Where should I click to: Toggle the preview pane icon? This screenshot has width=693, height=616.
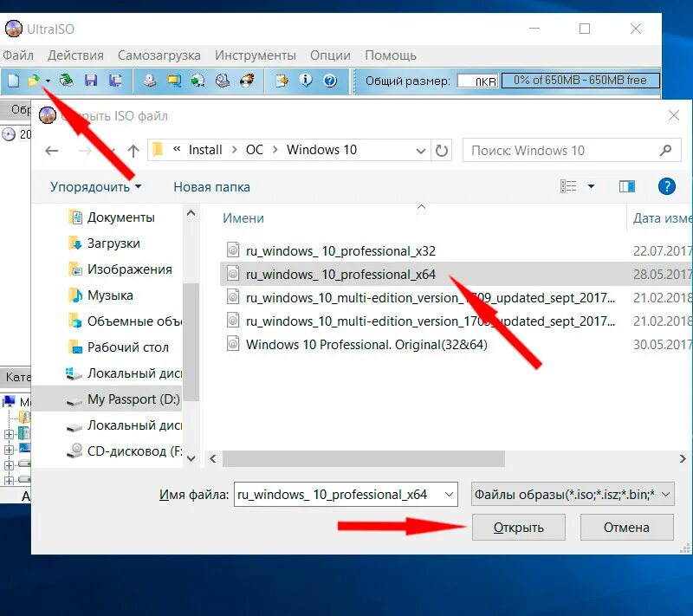coord(626,186)
